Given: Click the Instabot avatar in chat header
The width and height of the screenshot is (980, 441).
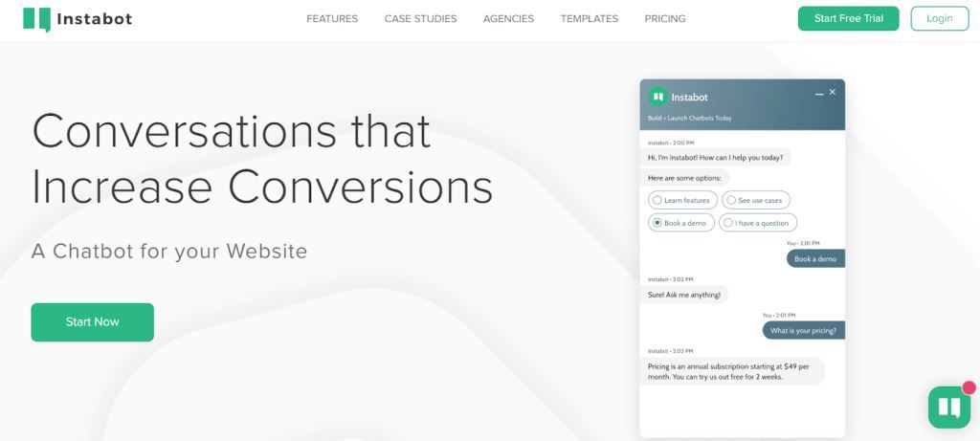Looking at the screenshot, I should [657, 97].
